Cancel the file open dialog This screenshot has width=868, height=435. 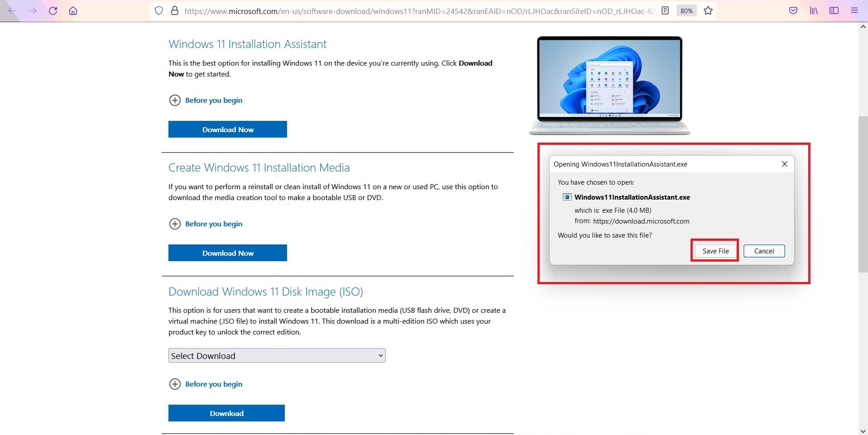tap(764, 251)
